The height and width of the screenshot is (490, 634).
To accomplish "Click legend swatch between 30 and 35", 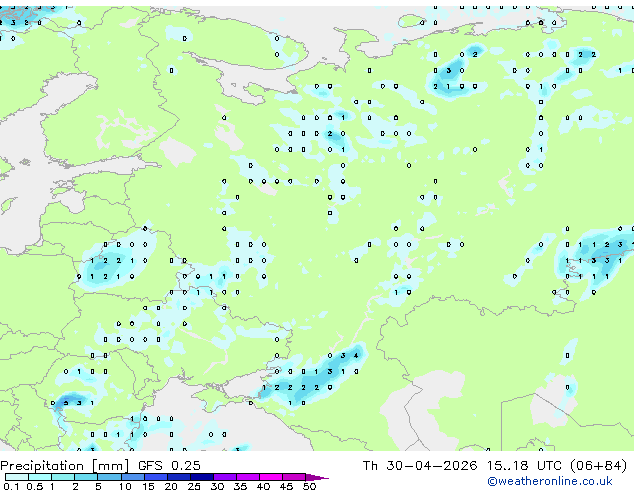I will tap(225, 477).
